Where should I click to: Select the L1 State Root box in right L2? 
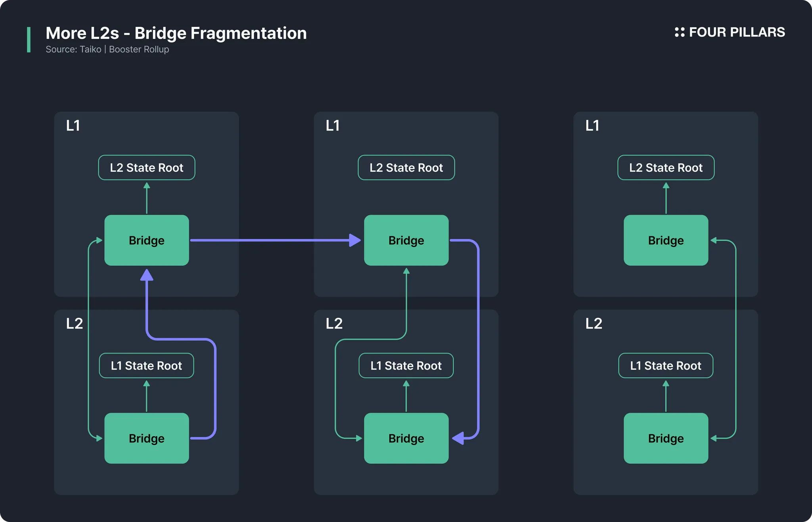click(666, 365)
